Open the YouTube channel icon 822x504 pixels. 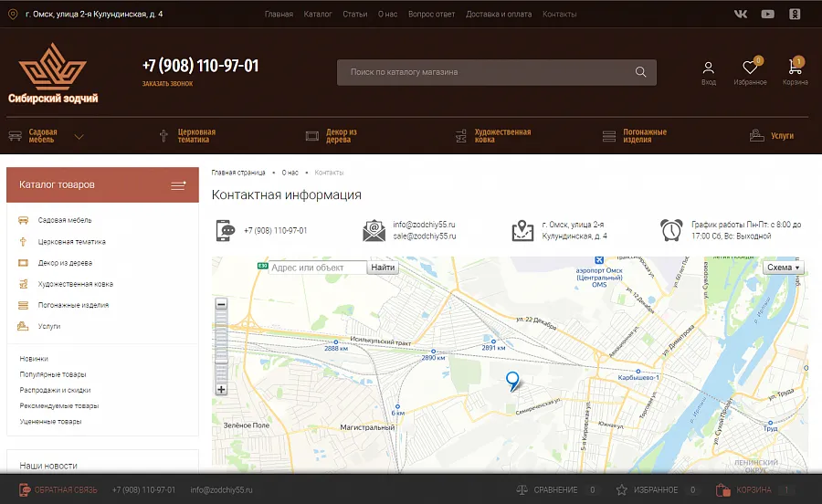pyautogui.click(x=767, y=14)
